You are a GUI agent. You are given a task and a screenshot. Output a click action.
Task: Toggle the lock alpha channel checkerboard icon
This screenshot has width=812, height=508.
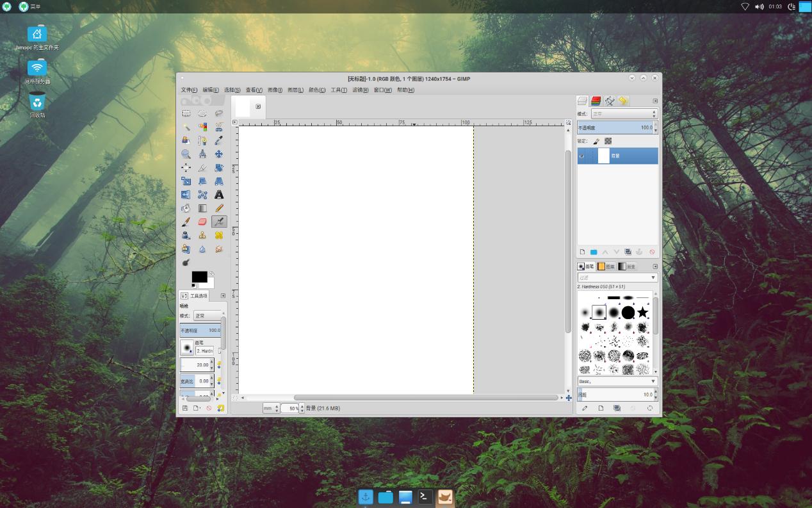(x=608, y=141)
